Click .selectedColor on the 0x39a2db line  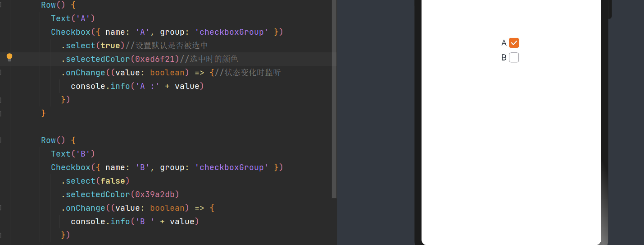pos(95,194)
